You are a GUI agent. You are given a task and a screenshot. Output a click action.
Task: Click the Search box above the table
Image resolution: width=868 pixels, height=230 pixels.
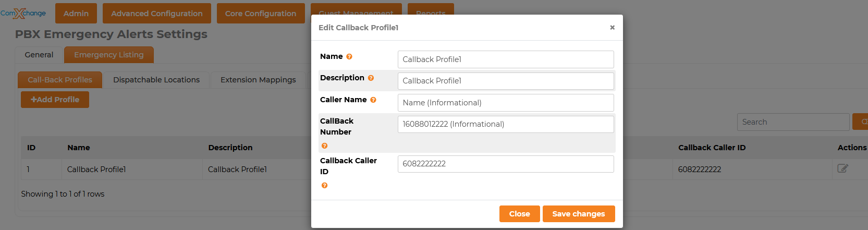792,122
